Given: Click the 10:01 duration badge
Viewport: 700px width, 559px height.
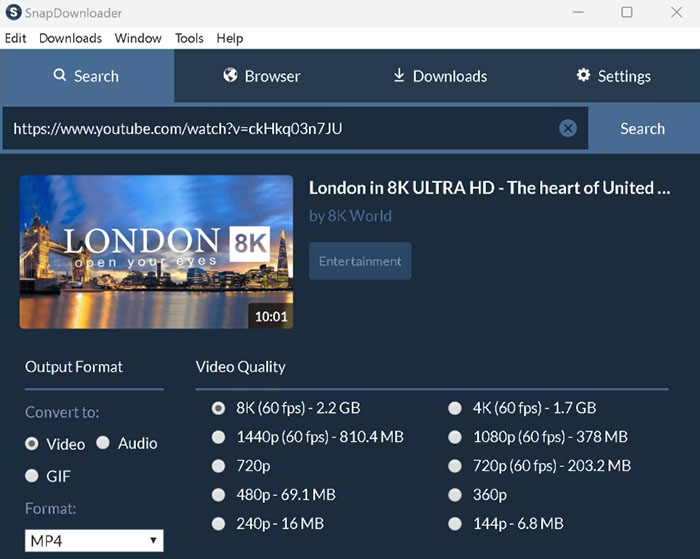Looking at the screenshot, I should 271,317.
